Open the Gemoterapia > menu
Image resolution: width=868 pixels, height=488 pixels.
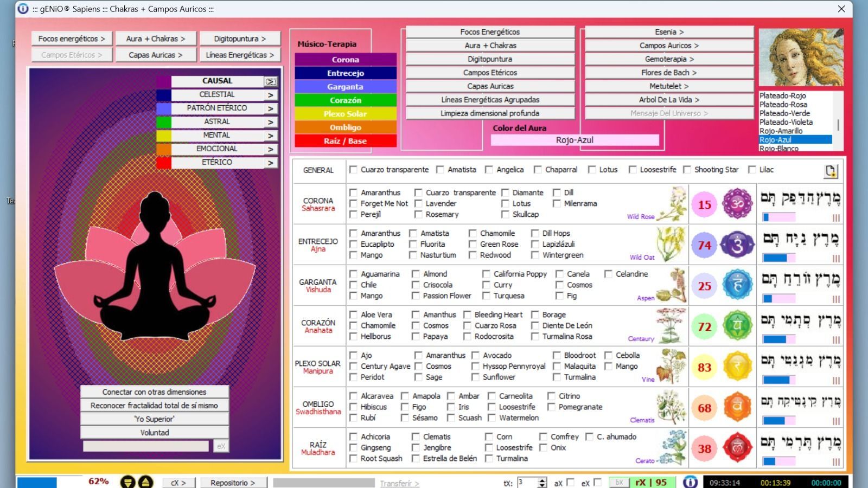point(669,59)
